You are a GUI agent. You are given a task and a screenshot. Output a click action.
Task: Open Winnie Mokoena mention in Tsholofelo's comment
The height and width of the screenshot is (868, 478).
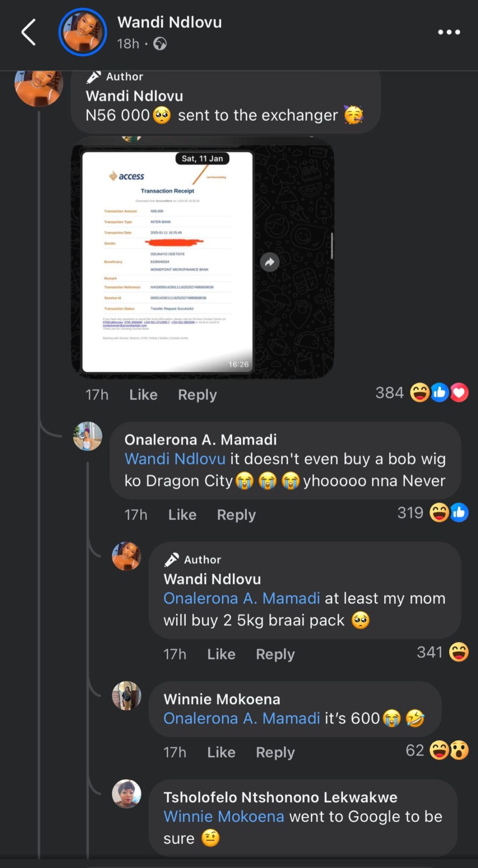click(224, 817)
